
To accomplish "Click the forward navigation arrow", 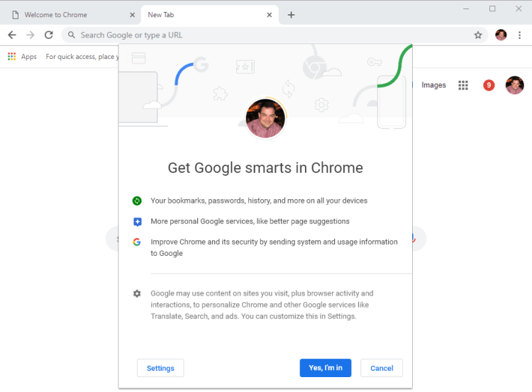I will (x=31, y=35).
